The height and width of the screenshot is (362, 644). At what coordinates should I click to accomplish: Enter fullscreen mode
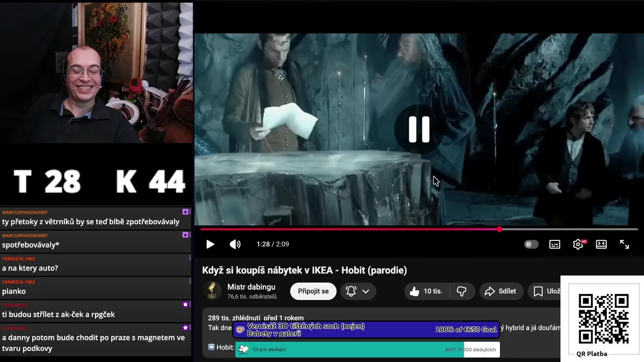(x=624, y=244)
